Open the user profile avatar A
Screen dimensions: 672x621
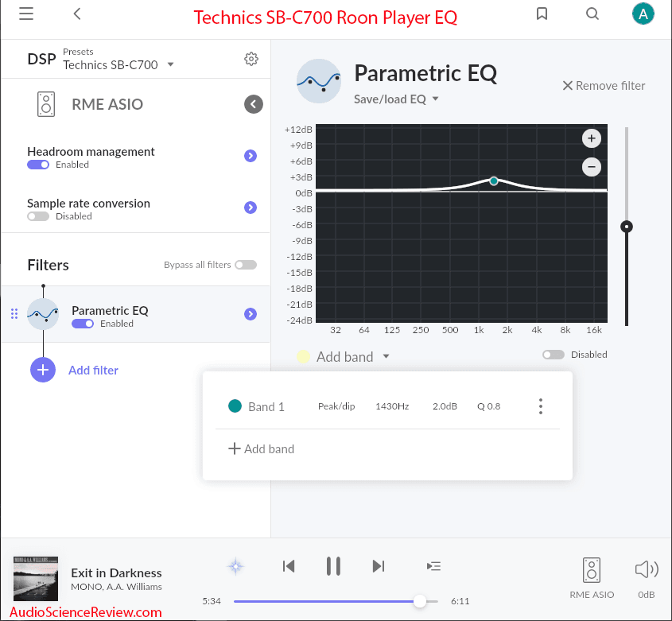click(643, 14)
